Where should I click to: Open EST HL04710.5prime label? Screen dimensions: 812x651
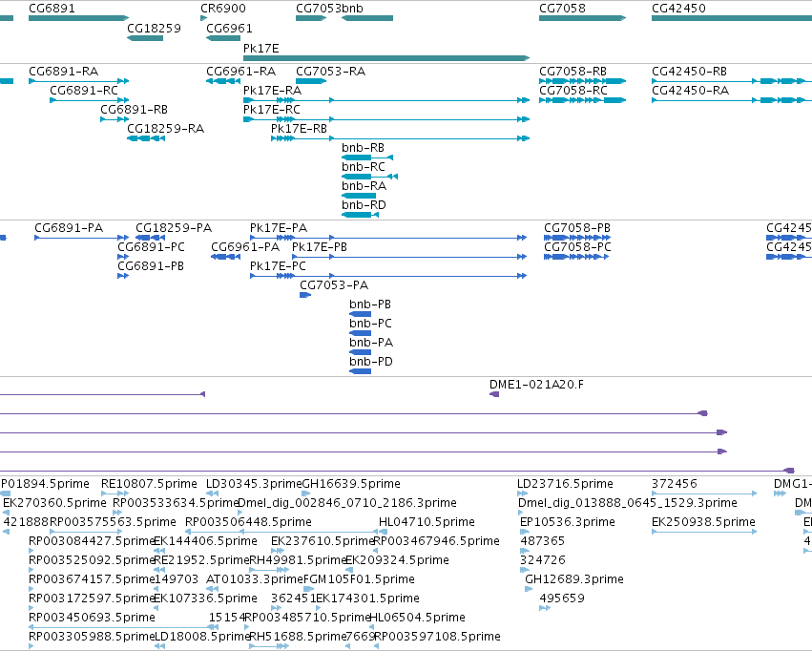tap(427, 522)
